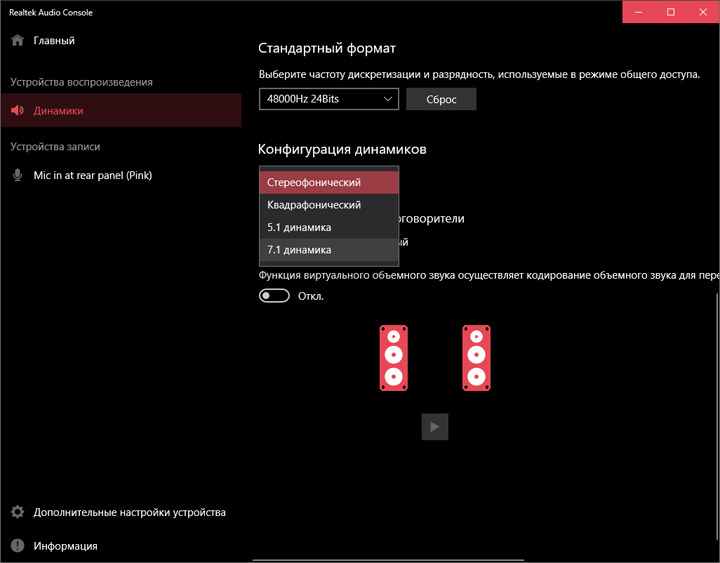Screen dimensions: 720x563
Task: Toggle the virtual surround switch Откл.
Action: [274, 296]
